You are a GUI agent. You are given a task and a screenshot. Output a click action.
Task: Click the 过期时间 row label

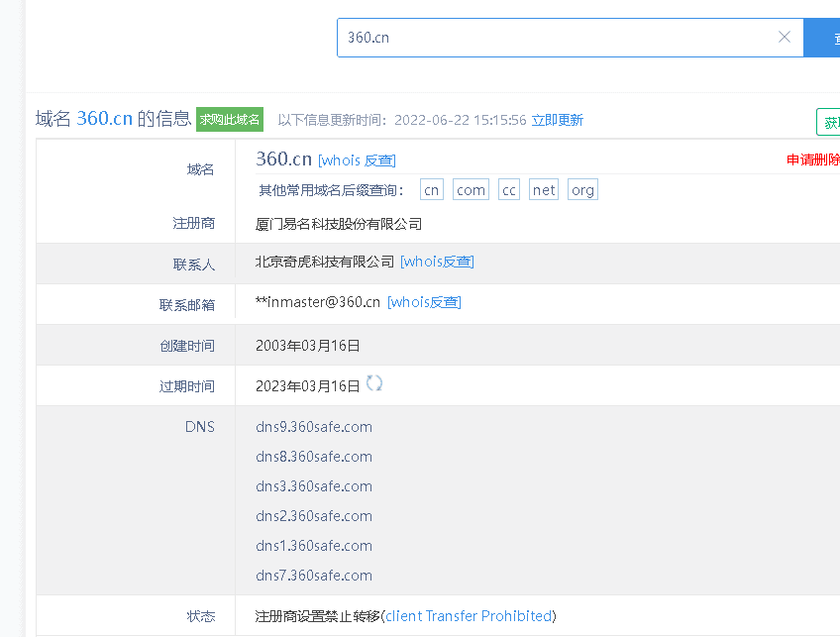pos(186,386)
